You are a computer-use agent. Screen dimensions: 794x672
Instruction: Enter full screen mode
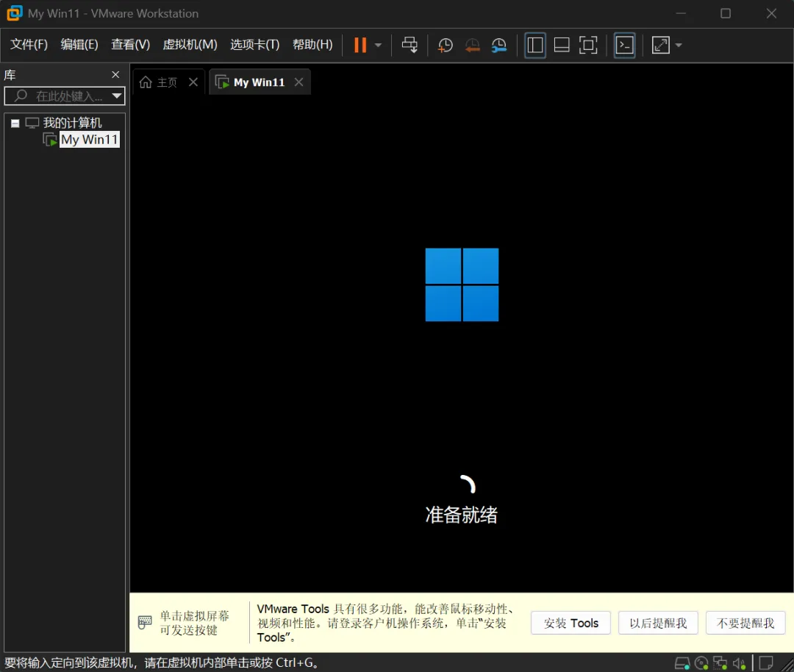tap(588, 45)
